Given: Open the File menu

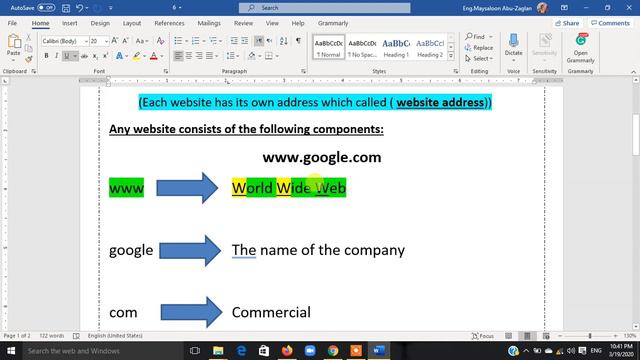Looking at the screenshot, I should point(12,23).
